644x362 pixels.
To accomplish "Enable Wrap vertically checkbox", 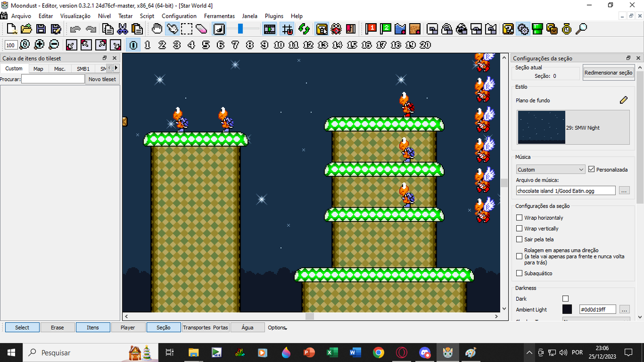I will tap(519, 229).
